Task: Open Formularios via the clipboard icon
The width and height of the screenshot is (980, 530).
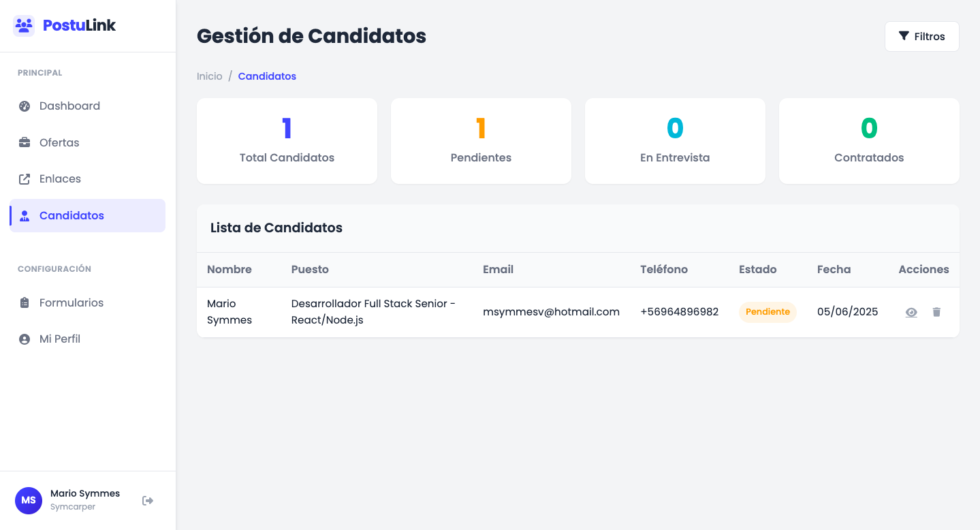Action: [25, 302]
